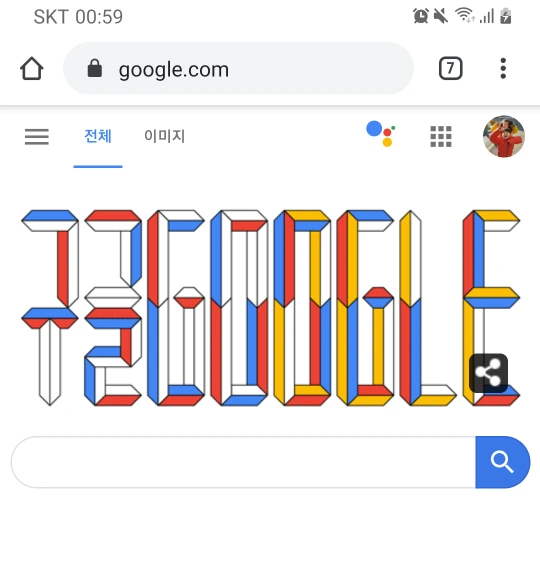The image size is (540, 573).
Task: Open the hamburger side menu
Action: 37,137
